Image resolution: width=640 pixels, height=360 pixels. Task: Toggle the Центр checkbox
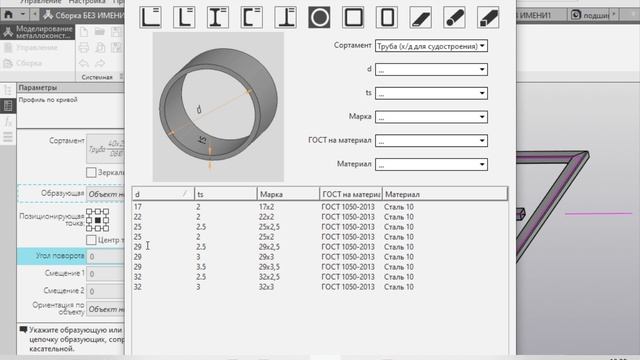(91, 240)
